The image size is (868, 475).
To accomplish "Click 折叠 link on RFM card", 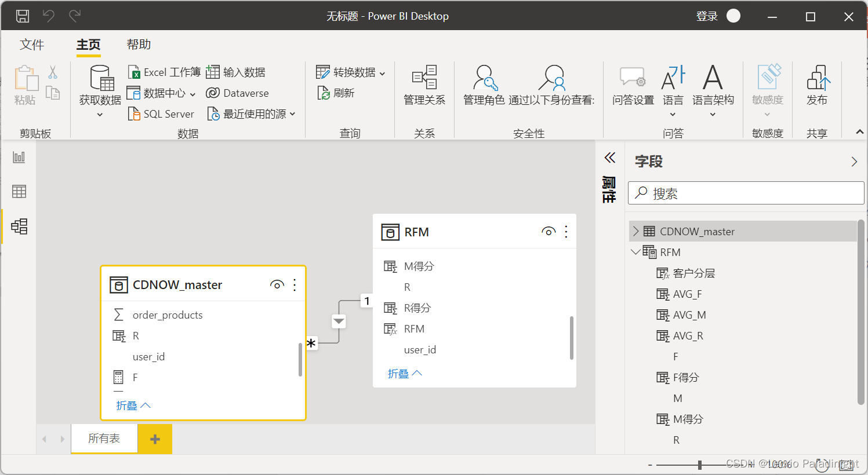I will tap(405, 374).
